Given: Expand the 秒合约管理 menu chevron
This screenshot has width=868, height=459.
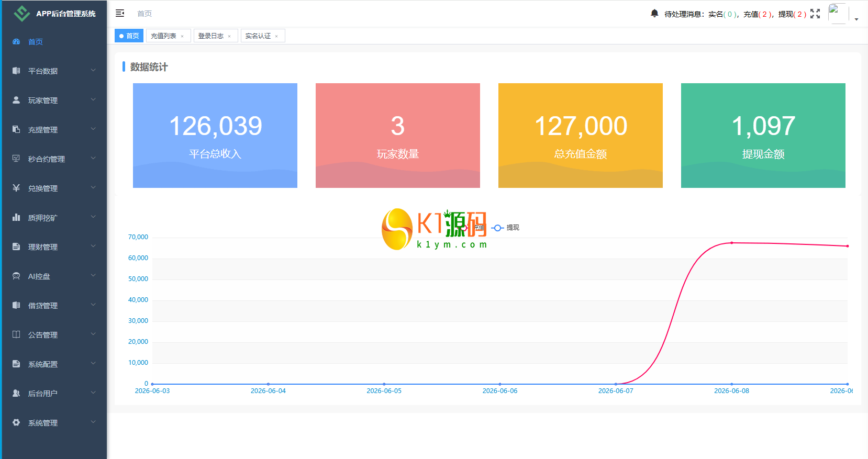Looking at the screenshot, I should point(93,158).
